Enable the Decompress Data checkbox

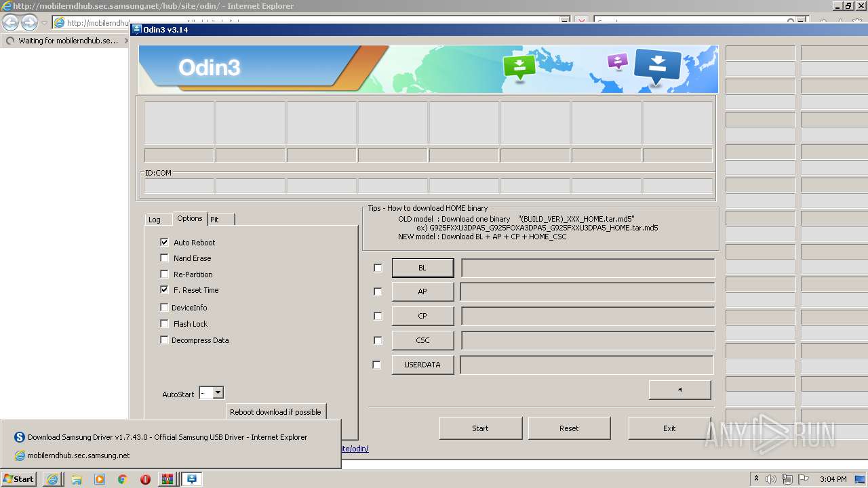pos(164,340)
